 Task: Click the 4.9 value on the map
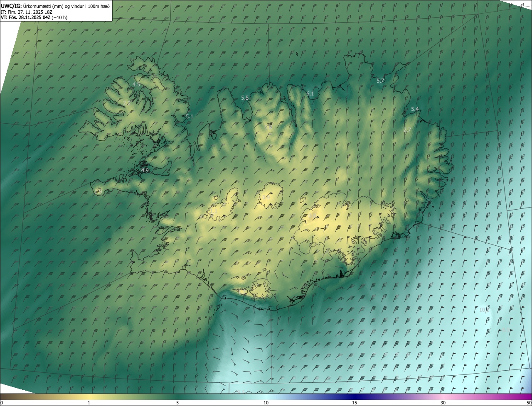(145, 171)
